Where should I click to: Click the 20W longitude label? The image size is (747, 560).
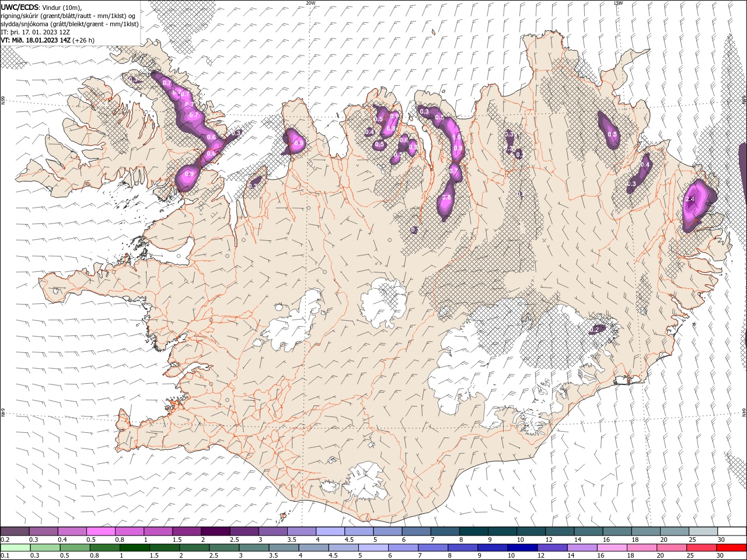click(311, 3)
